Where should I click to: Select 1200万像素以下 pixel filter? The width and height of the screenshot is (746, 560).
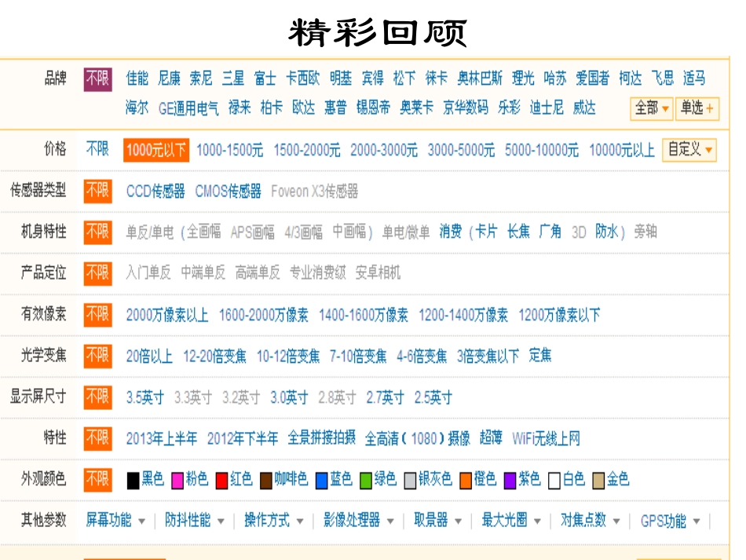[x=559, y=315]
